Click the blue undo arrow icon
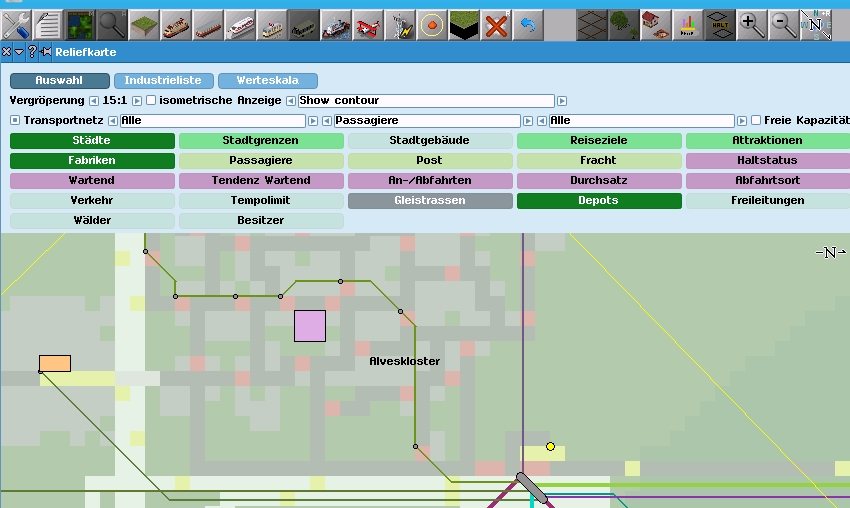Screen dimensions: 850x508 [527, 25]
